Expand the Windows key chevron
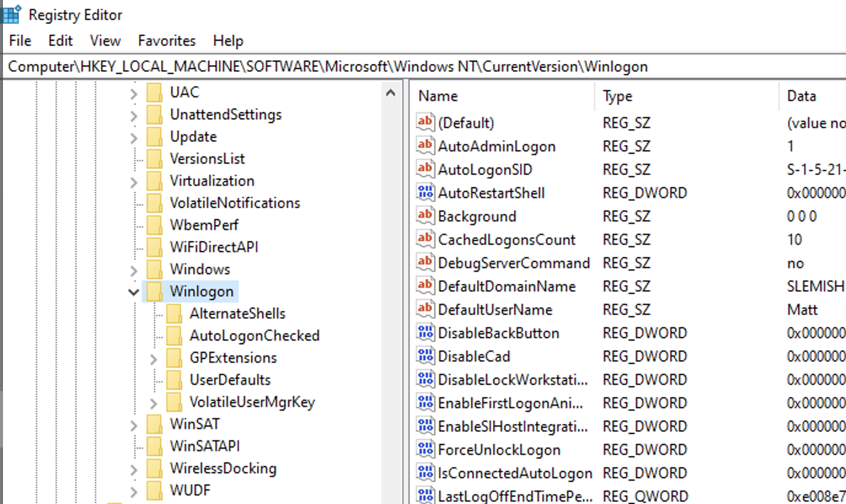 135,269
